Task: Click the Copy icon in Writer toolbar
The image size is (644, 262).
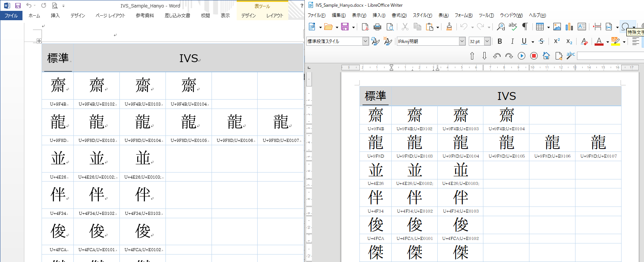Action: 417,27
